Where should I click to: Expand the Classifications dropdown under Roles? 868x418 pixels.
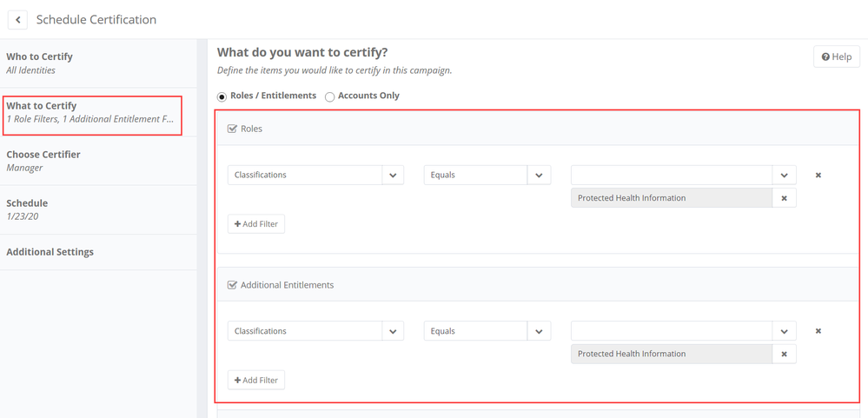[393, 176]
